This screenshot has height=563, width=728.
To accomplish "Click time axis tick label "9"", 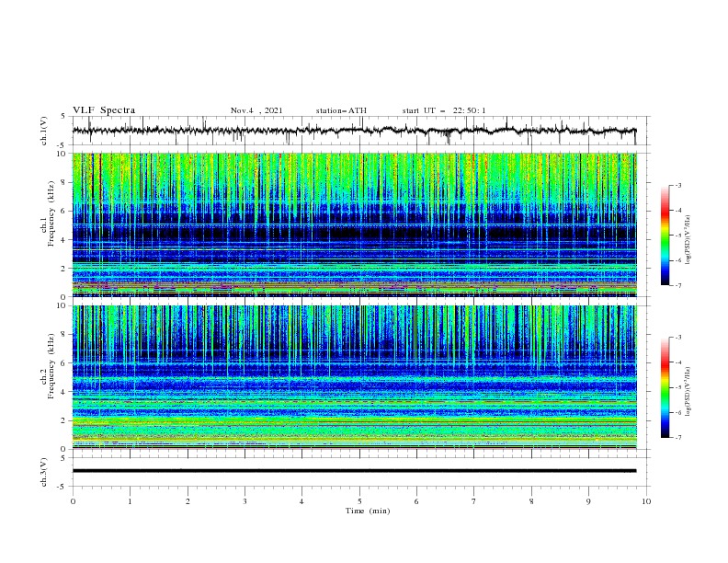I will point(588,501).
